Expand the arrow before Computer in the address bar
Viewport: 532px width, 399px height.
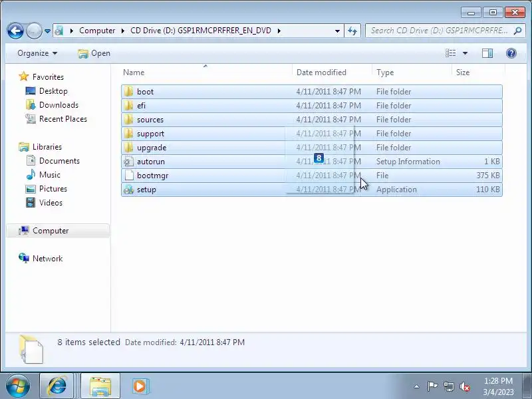point(71,31)
